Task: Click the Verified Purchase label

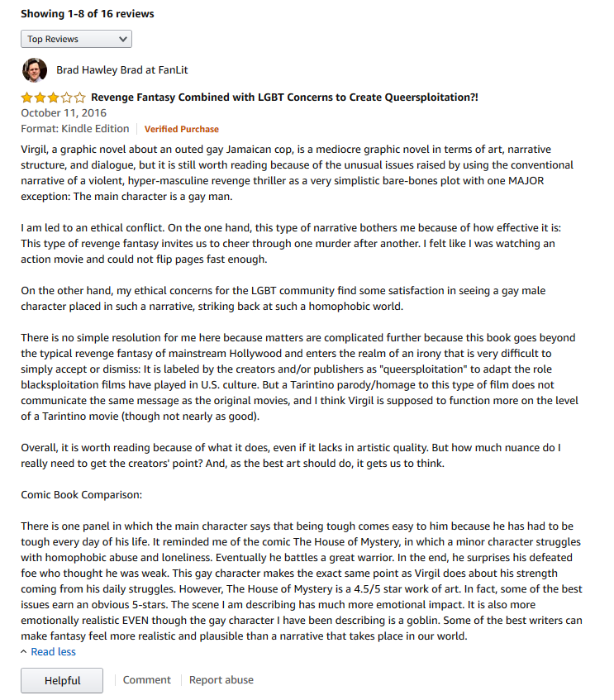Action: 181,129
